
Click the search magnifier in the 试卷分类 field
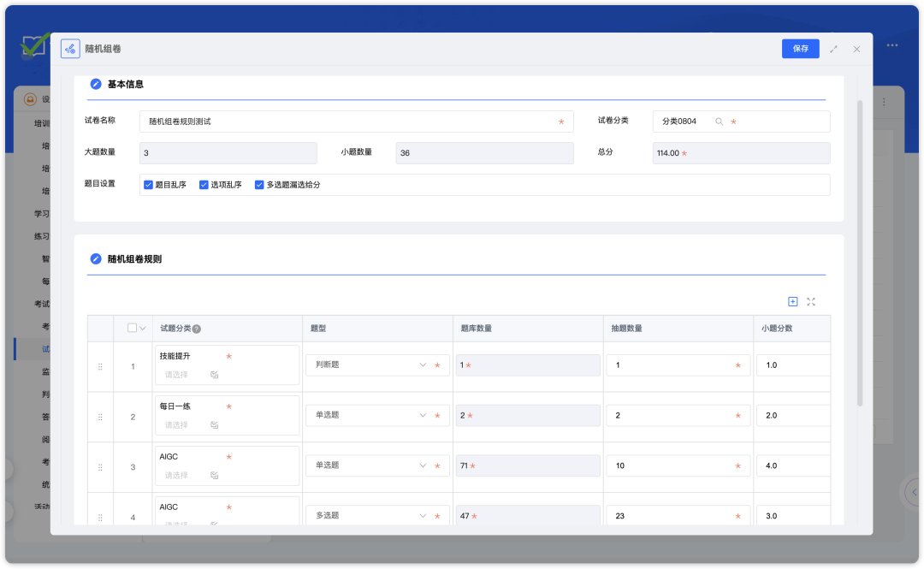click(720, 121)
